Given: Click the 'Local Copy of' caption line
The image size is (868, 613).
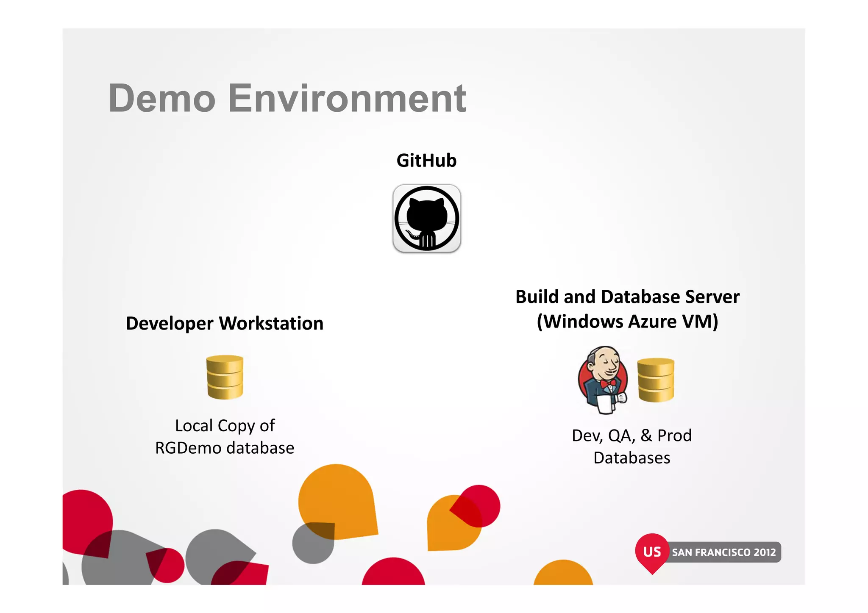Looking at the screenshot, I should tap(225, 426).
